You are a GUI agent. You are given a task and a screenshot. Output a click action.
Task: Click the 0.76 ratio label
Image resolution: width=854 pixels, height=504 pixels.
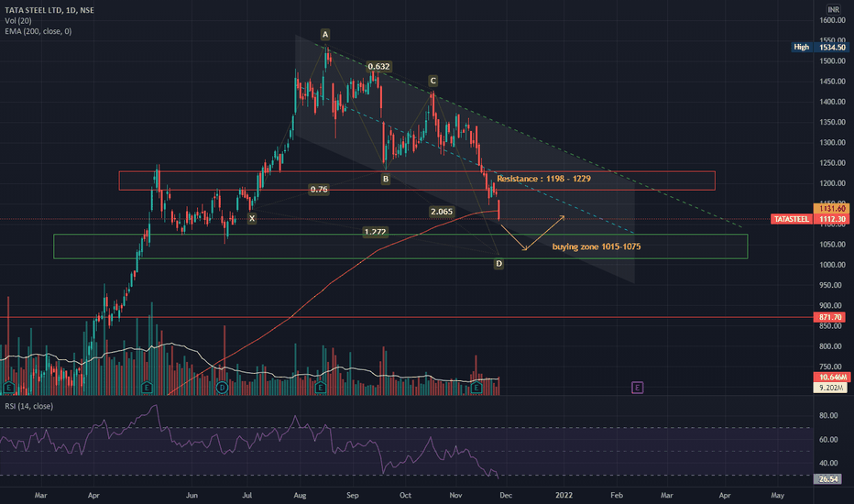pos(319,189)
